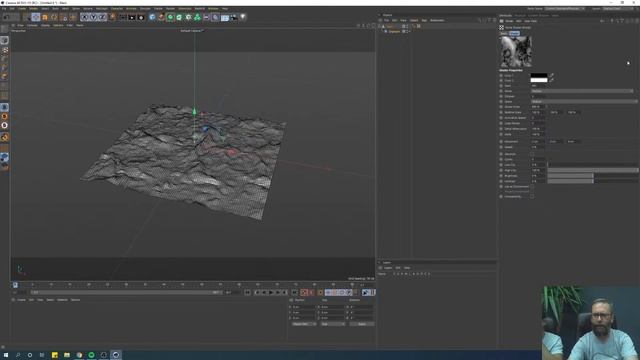Play the animation forwards

coord(271,292)
